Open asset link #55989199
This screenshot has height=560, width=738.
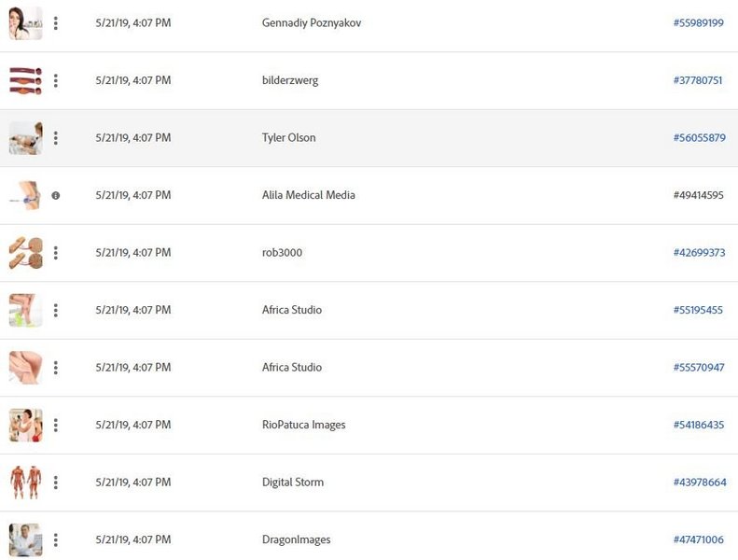tap(698, 23)
